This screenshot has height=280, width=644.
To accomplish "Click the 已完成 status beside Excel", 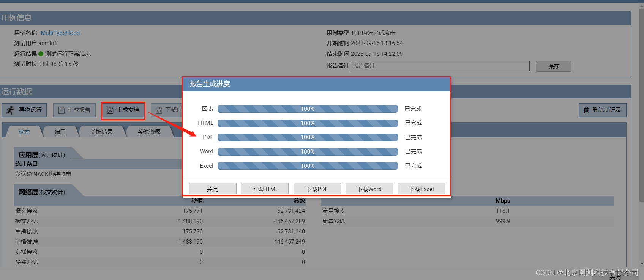I will [x=414, y=166].
